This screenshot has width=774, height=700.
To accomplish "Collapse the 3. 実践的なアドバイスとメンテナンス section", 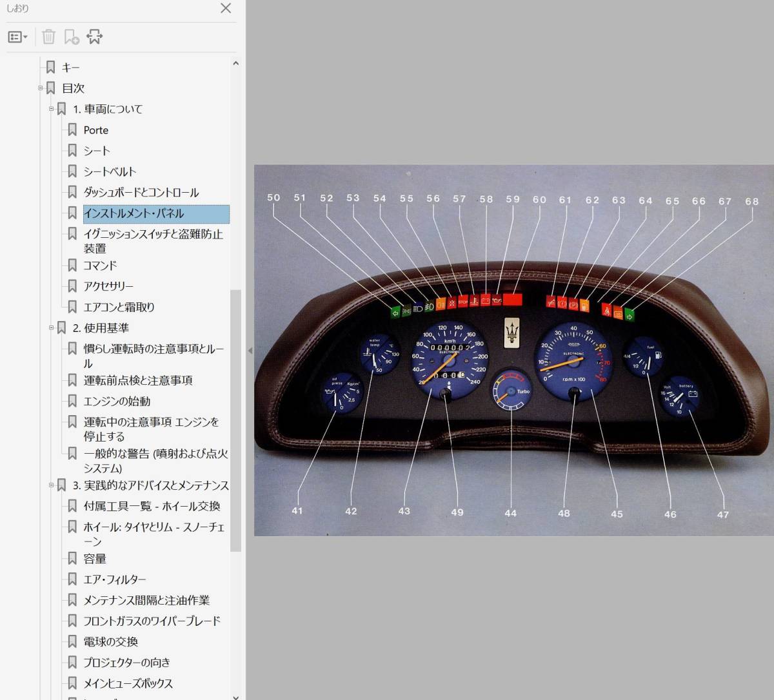I will (x=52, y=485).
